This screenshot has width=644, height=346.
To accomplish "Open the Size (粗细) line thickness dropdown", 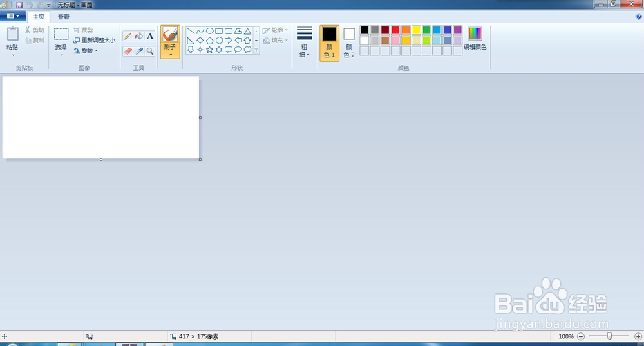I will click(x=305, y=42).
